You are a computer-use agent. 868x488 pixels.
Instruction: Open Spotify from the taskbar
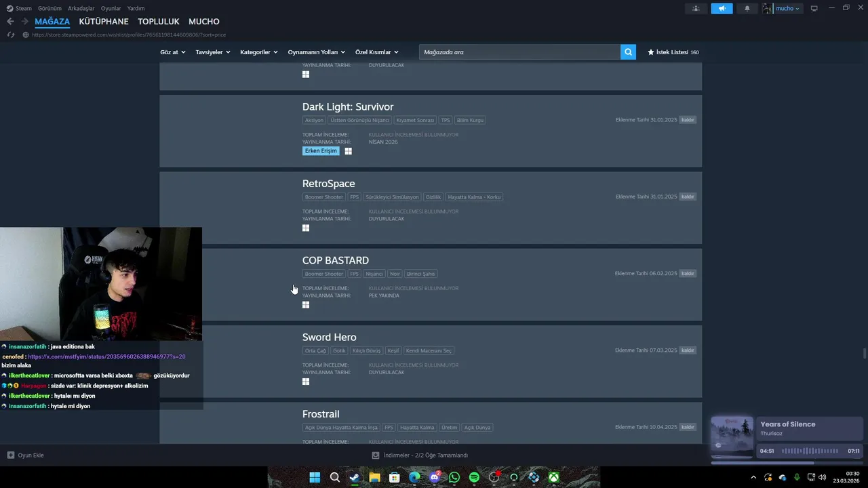tap(474, 477)
